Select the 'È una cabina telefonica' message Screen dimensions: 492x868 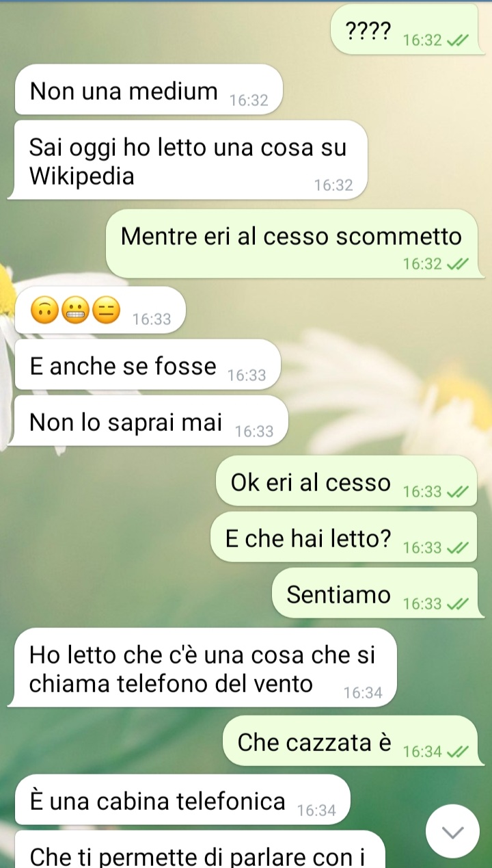[182, 800]
